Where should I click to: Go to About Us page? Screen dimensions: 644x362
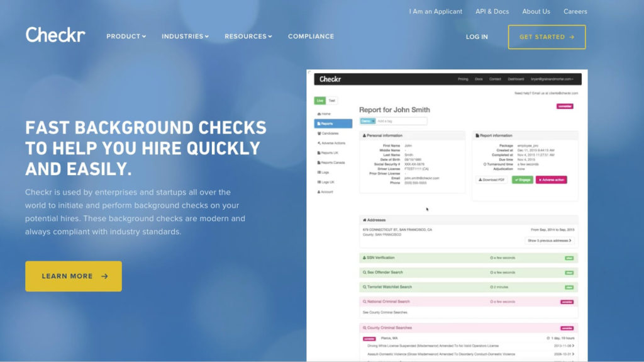coord(536,11)
